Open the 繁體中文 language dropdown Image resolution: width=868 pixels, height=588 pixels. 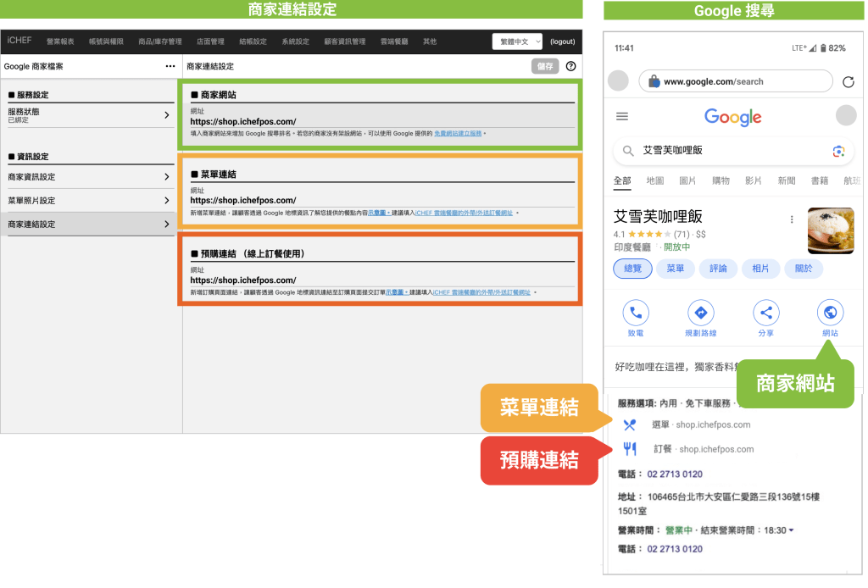(517, 42)
